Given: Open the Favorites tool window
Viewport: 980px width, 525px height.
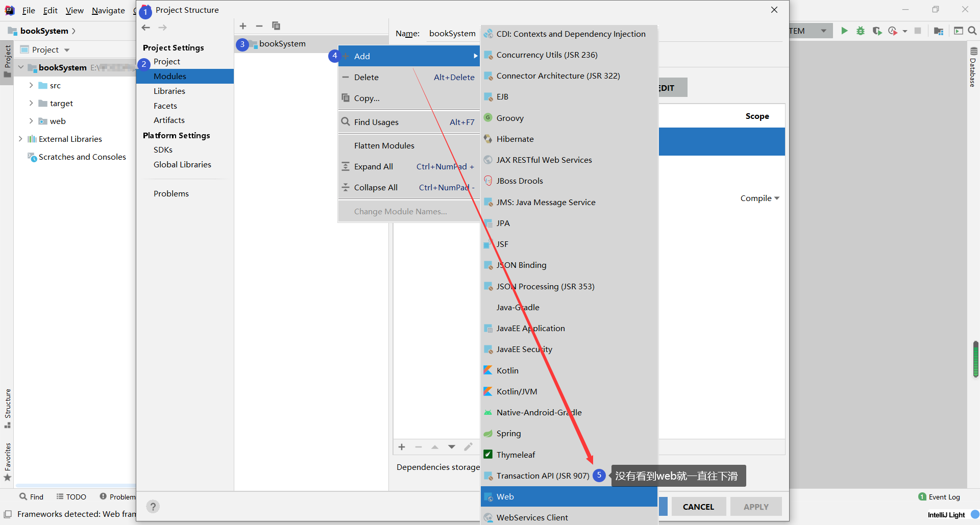Looking at the screenshot, I should coord(8,462).
